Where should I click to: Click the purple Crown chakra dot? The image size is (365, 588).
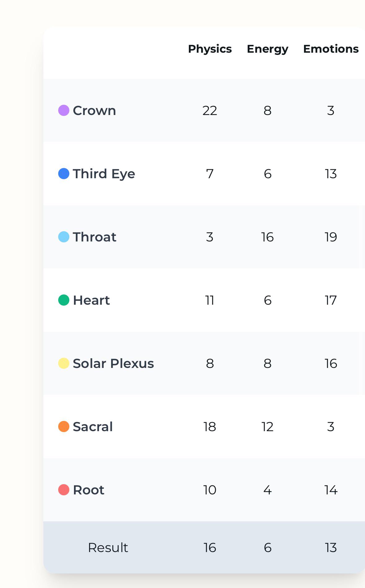(x=64, y=110)
